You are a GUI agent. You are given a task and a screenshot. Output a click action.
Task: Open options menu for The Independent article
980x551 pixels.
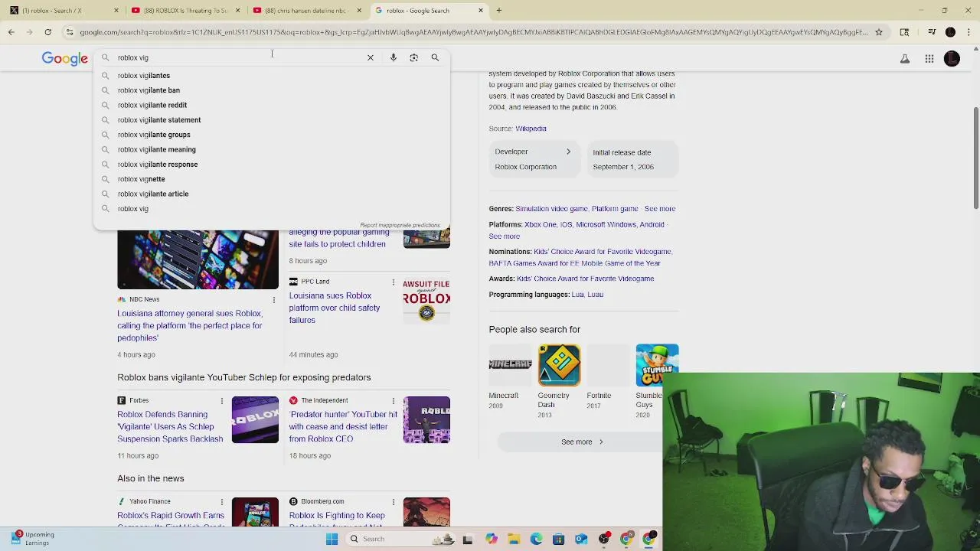pyautogui.click(x=393, y=401)
